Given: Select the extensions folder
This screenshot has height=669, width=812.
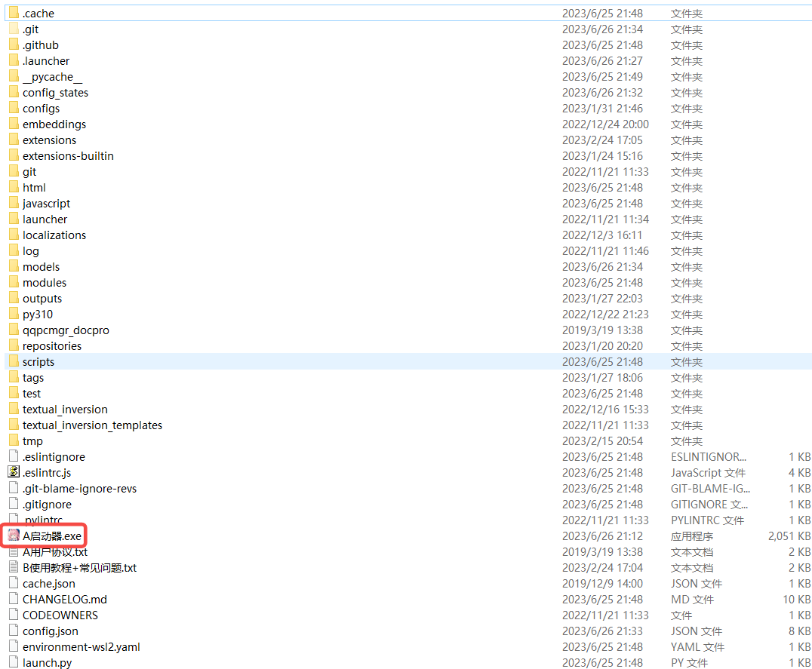Looking at the screenshot, I should tap(49, 140).
